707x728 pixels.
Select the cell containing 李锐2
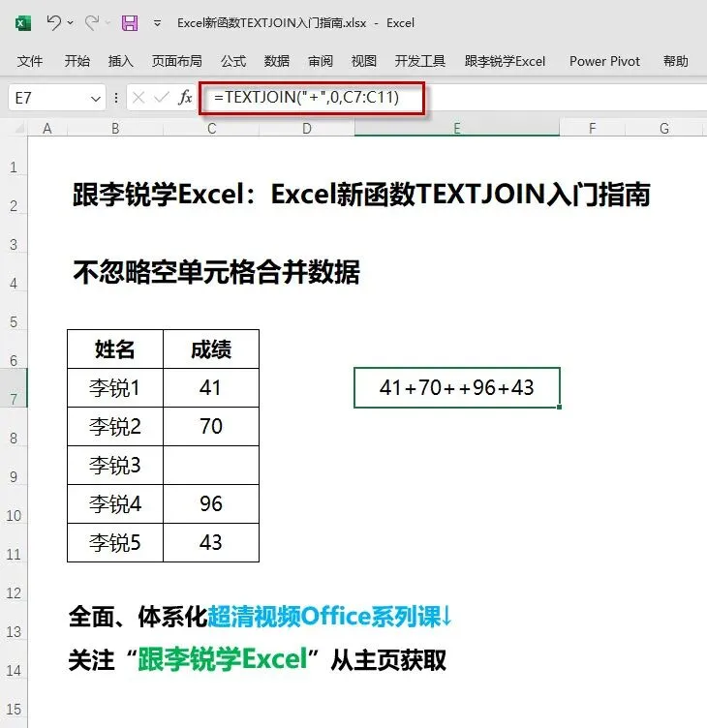click(x=115, y=427)
